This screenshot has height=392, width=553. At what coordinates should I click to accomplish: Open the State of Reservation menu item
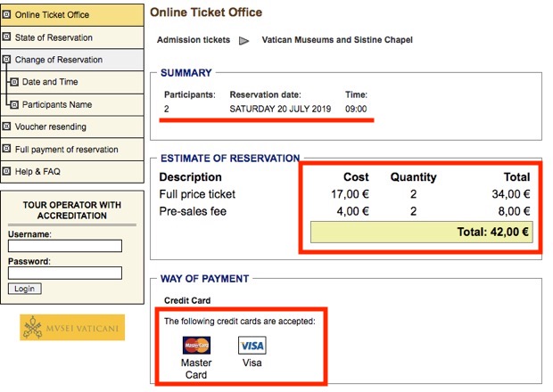pos(54,37)
